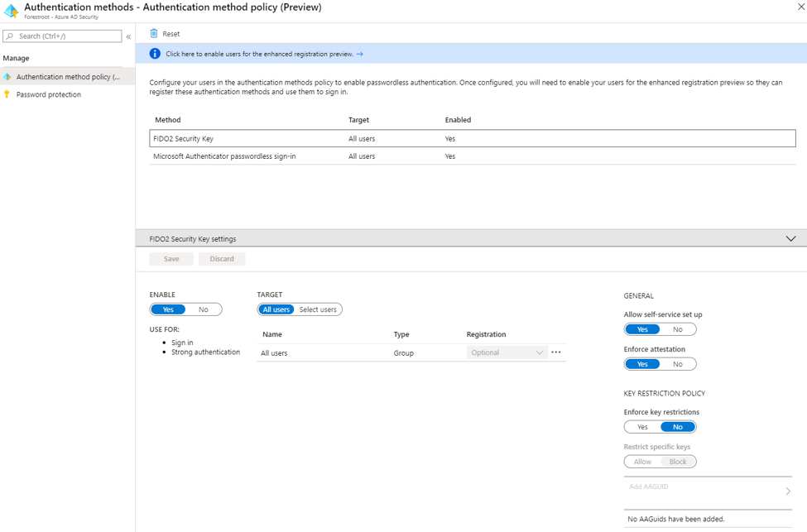Image resolution: width=807 pixels, height=532 pixels.
Task: Open Authentication method policy menu item
Action: pyautogui.click(x=67, y=77)
